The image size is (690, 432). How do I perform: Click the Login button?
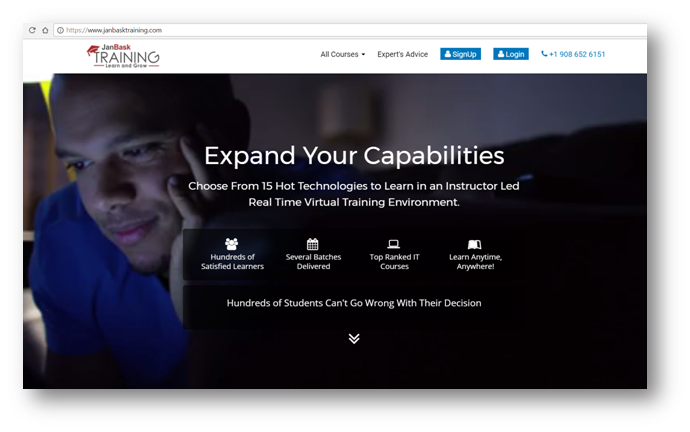point(510,54)
